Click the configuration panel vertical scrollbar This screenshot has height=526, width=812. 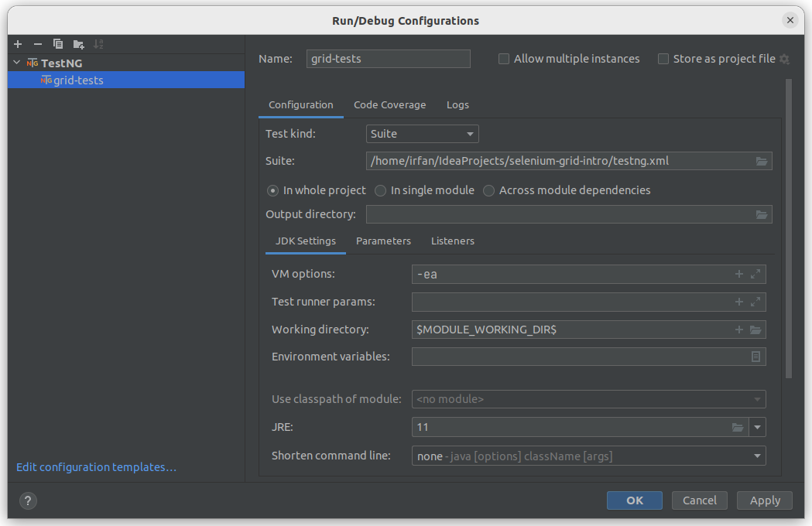[x=789, y=228]
